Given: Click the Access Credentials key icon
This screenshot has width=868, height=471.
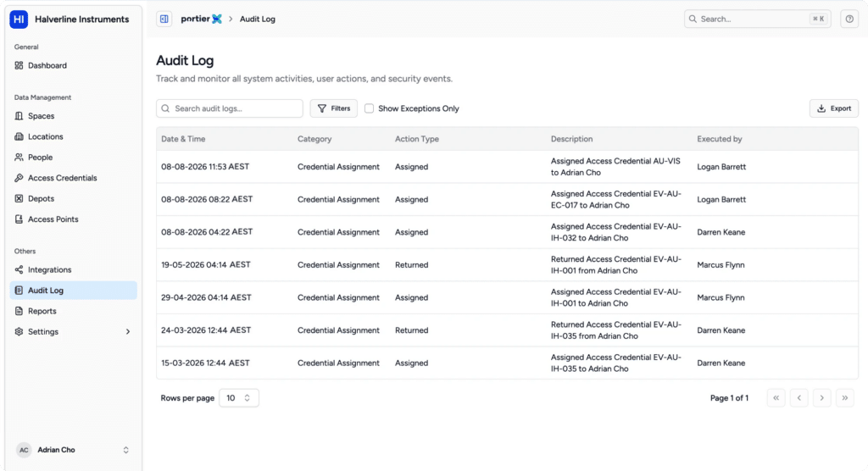Looking at the screenshot, I should (x=19, y=178).
